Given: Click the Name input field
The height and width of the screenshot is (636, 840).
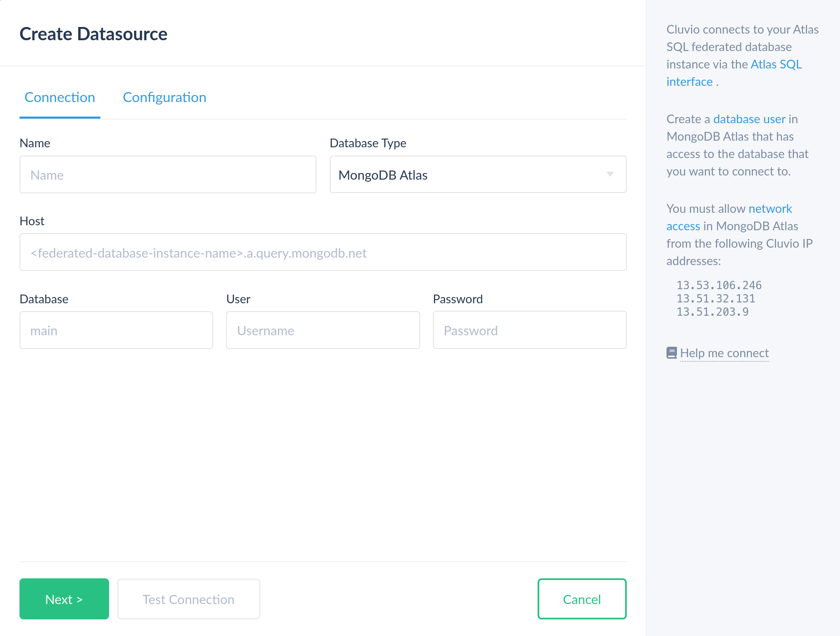Looking at the screenshot, I should click(x=168, y=175).
